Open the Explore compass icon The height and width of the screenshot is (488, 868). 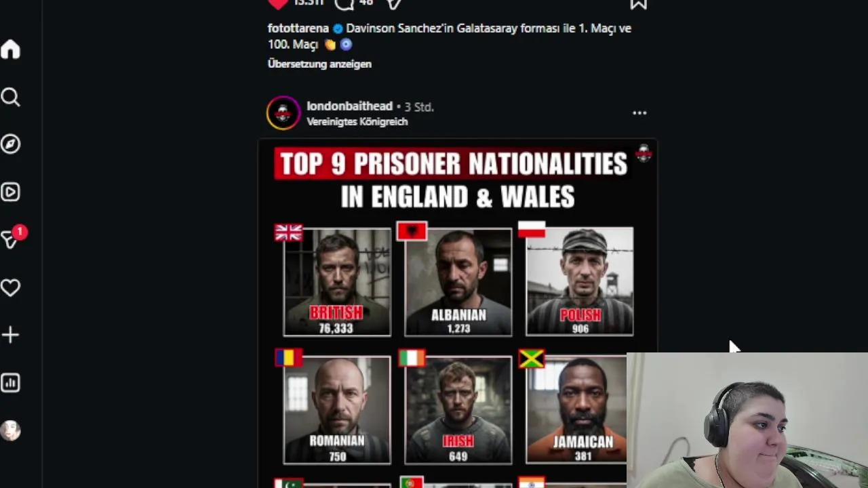11,144
